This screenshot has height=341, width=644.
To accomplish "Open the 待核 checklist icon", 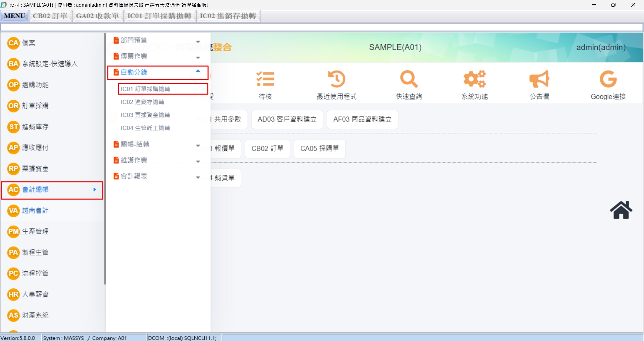I will (265, 79).
